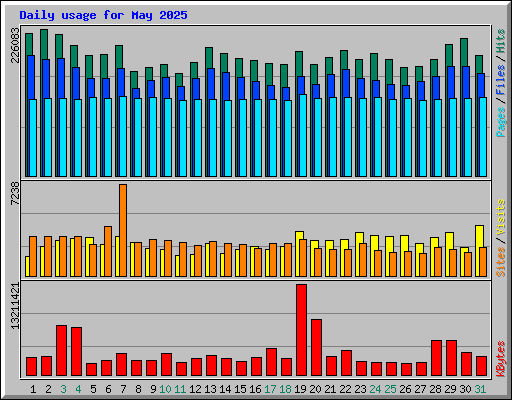Click day label 1 on the x-axis

[x=33, y=389]
